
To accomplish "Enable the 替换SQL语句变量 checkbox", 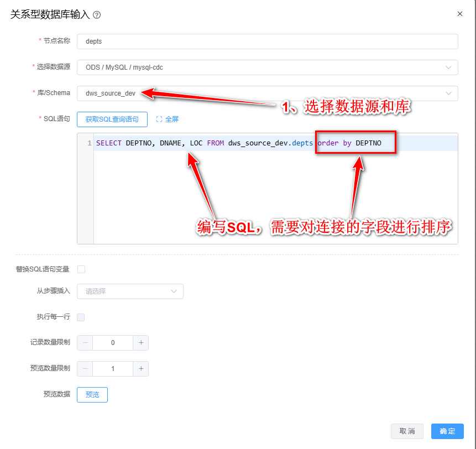I will tap(81, 269).
